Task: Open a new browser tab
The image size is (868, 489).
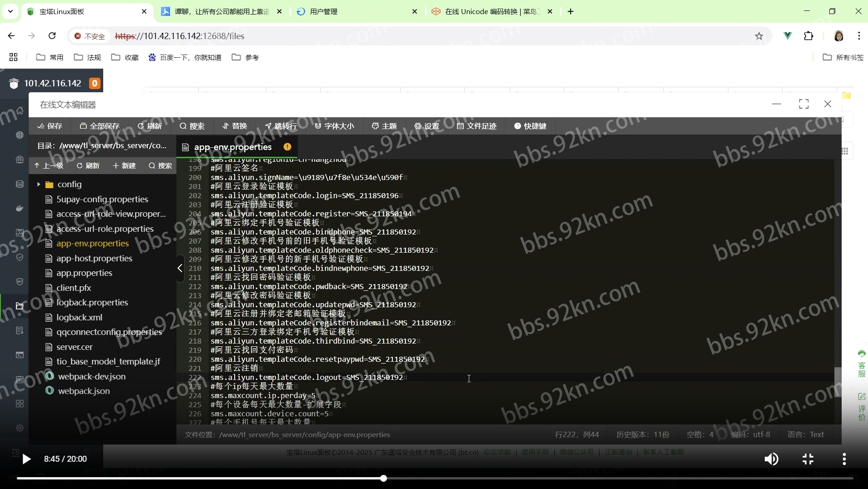Action: click(571, 11)
